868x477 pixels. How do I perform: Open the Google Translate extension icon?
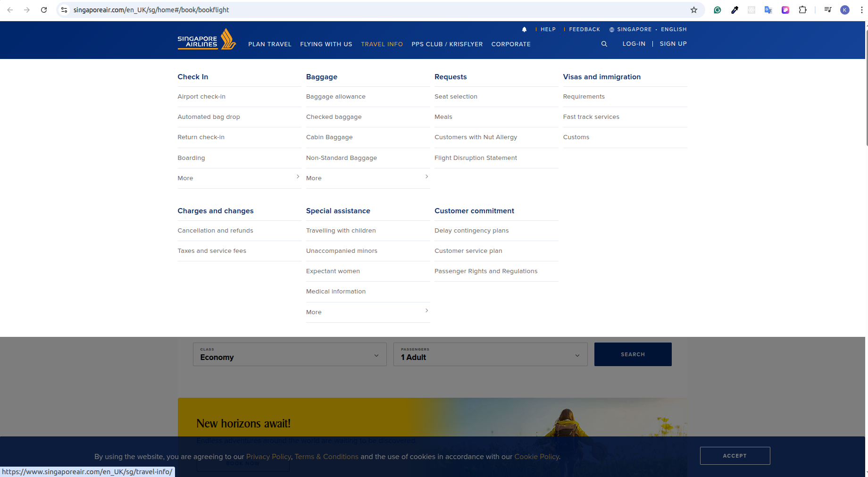pyautogui.click(x=768, y=10)
